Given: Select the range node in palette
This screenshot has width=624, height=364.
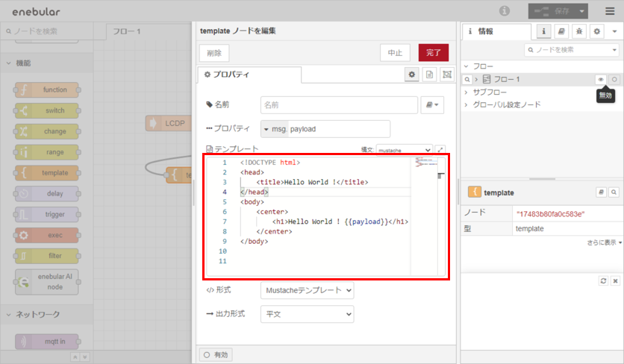Looking at the screenshot, I should point(47,152).
